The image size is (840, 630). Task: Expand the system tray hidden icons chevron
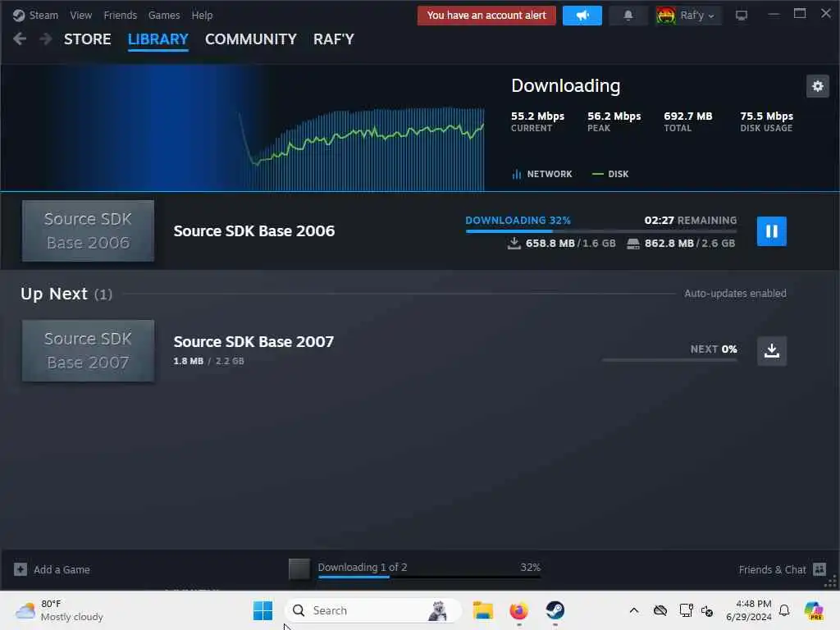coord(634,610)
